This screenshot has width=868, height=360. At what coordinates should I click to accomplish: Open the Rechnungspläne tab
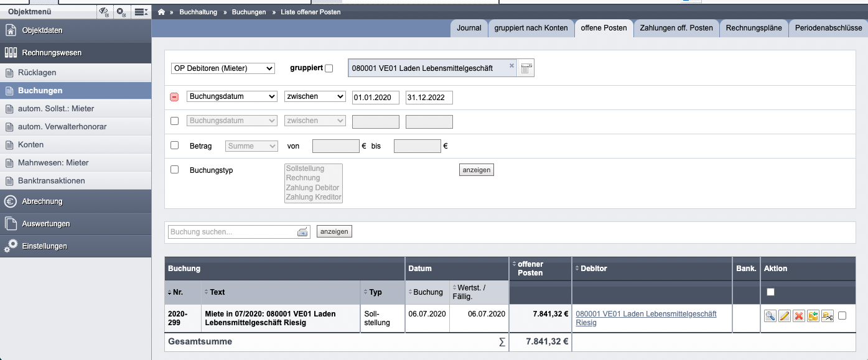754,28
